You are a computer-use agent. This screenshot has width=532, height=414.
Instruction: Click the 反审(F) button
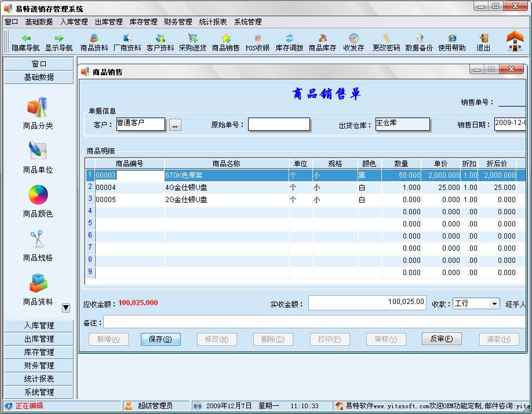point(441,339)
